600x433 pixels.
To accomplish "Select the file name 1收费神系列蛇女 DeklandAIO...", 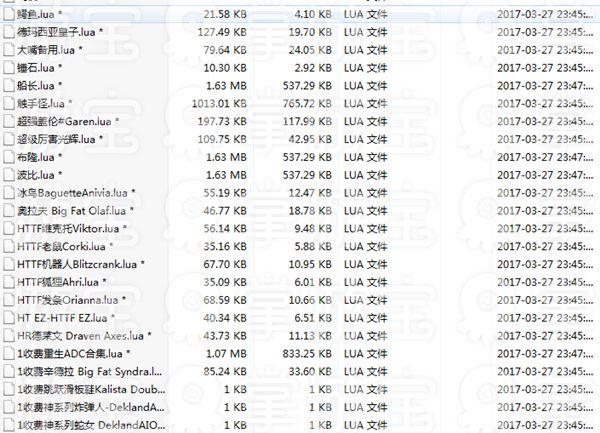I will click(91, 425).
